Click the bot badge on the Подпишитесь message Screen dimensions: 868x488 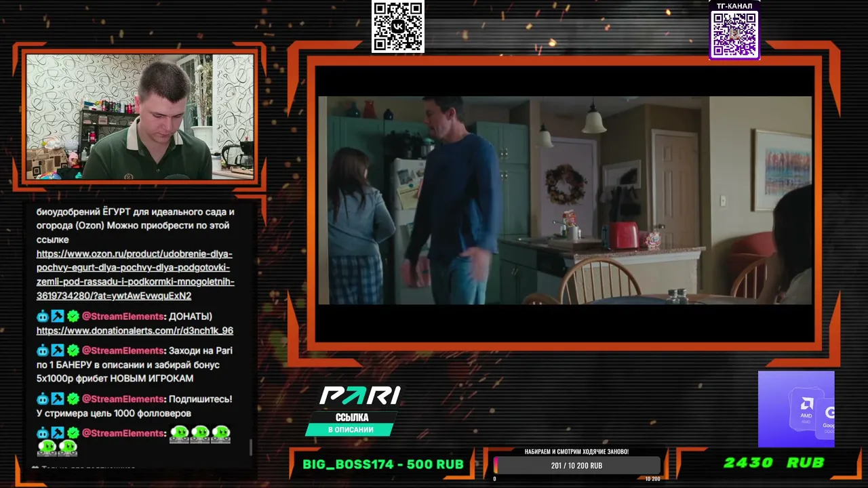(x=43, y=399)
